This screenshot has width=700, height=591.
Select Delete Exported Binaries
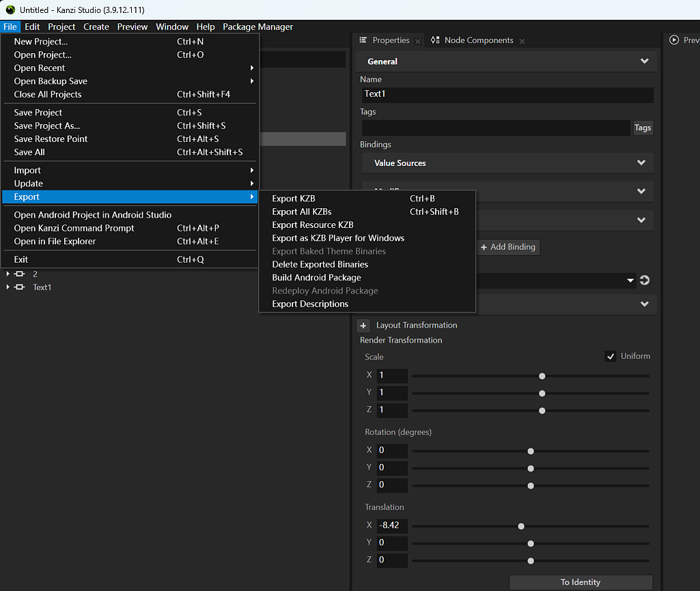[367, 265]
